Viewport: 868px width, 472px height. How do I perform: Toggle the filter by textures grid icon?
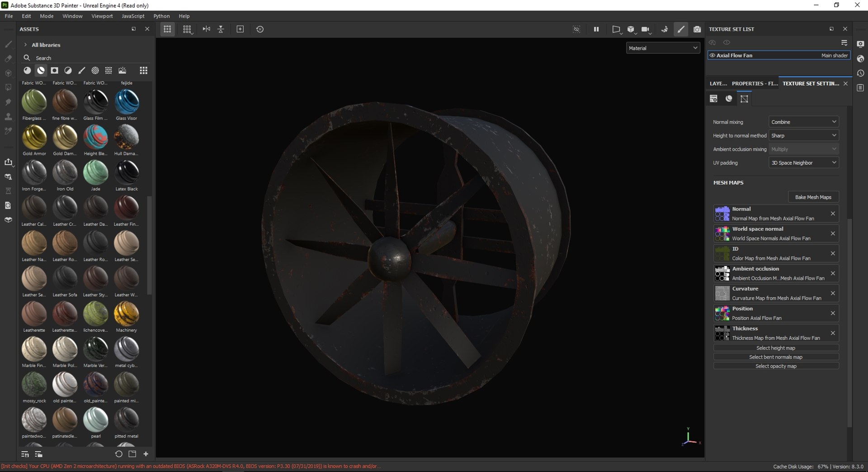coord(108,71)
